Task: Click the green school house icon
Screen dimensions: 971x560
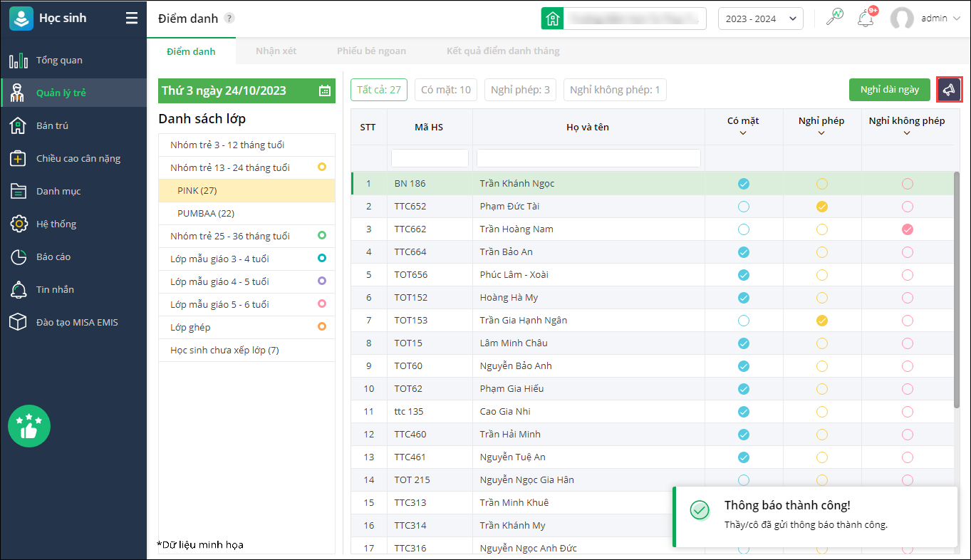Action: click(552, 19)
